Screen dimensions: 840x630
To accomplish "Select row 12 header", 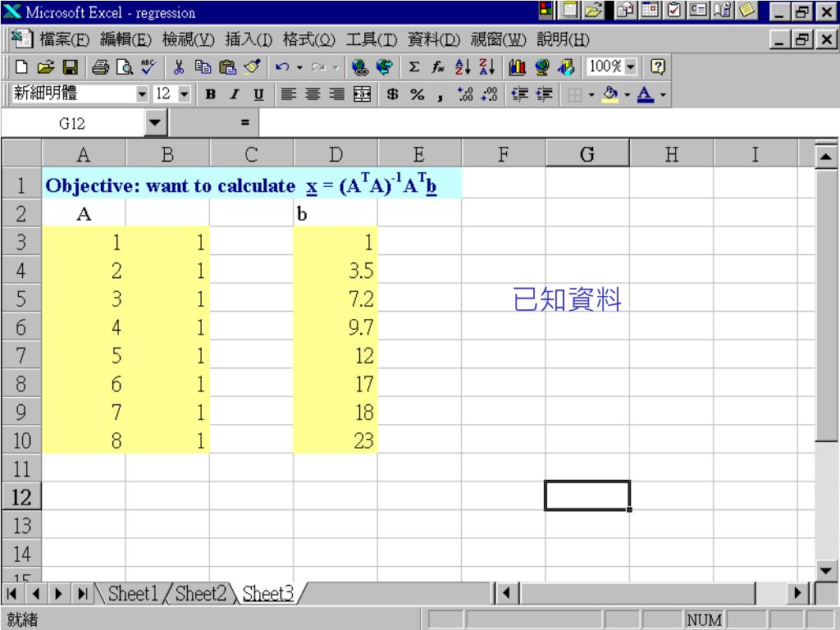I will 21,497.
